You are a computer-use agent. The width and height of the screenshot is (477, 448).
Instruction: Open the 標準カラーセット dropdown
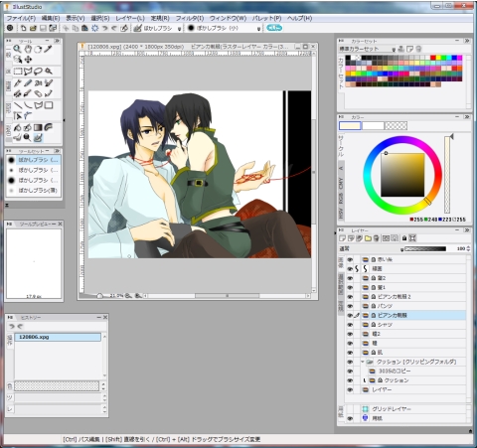394,50
